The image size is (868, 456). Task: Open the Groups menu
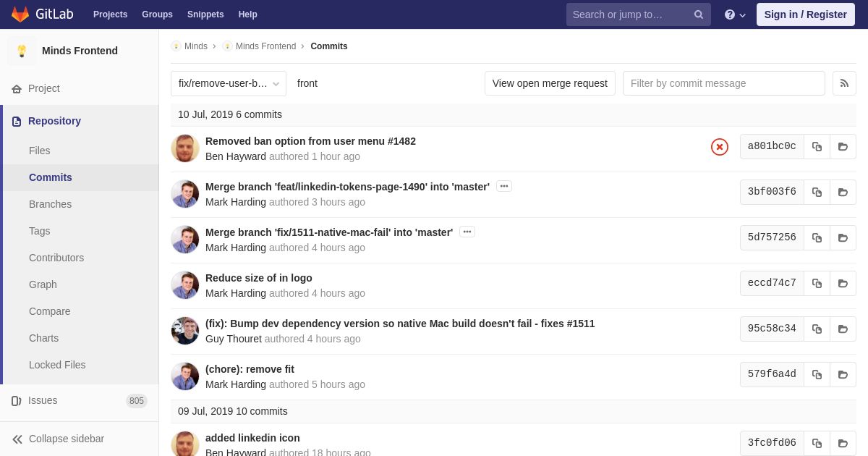157,14
